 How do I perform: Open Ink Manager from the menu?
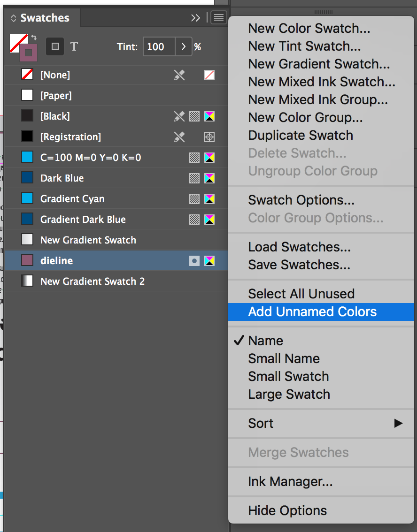[x=290, y=481]
